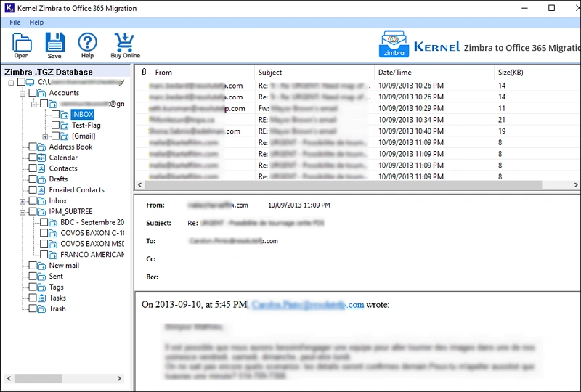Click the Accounts folder icon
This screenshot has height=392, width=581.
[x=41, y=93]
